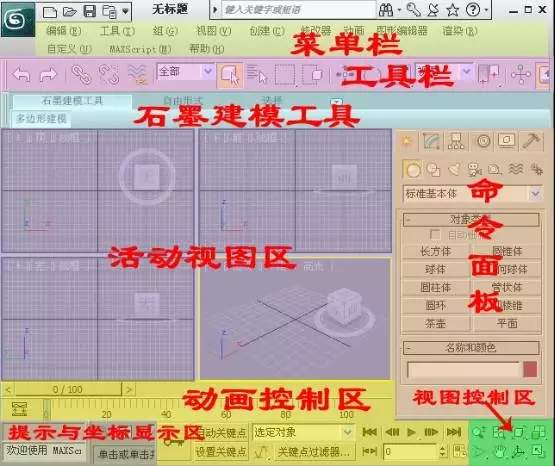Open the Mini Curve Editor icon
555x466 pixels.
(19, 408)
